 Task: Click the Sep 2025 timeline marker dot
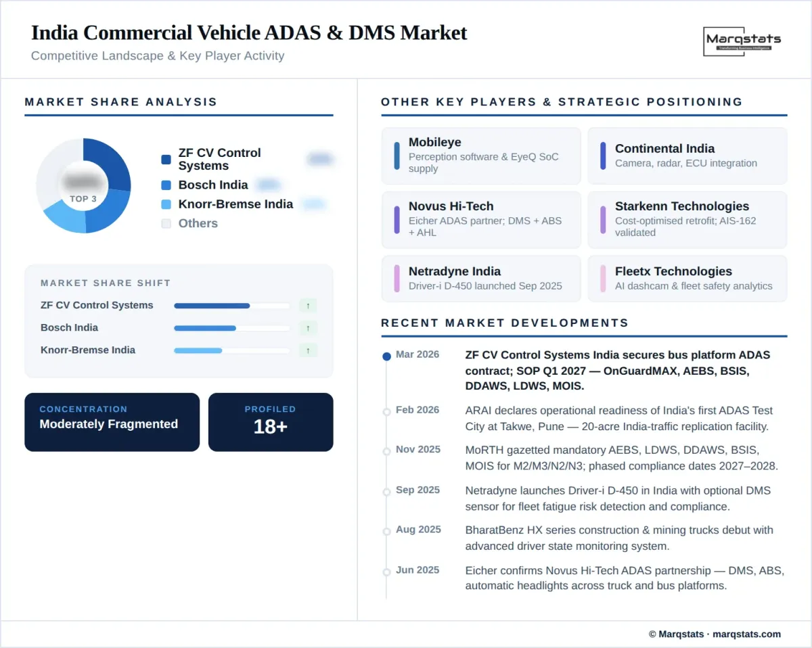click(x=386, y=492)
